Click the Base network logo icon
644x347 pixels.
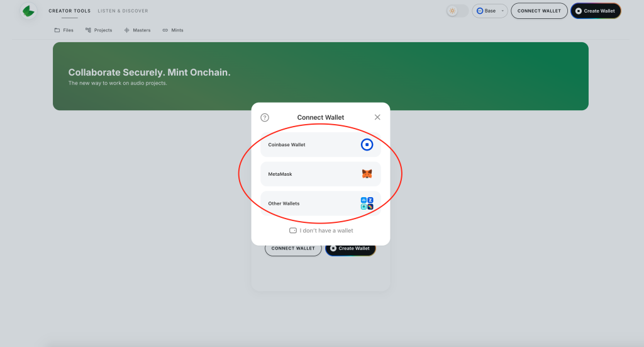tap(480, 11)
